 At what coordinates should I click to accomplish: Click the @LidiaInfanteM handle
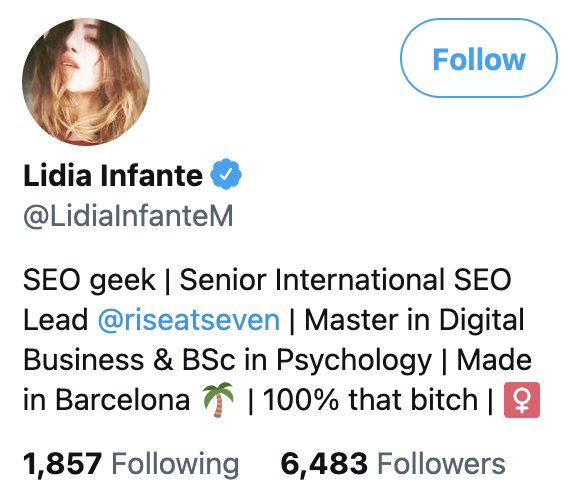[128, 216]
